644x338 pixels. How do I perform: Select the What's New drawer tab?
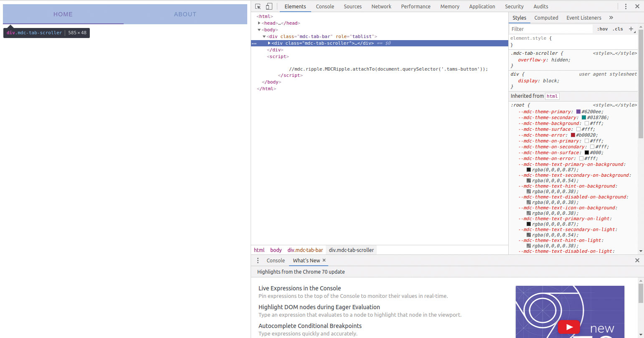click(x=307, y=260)
